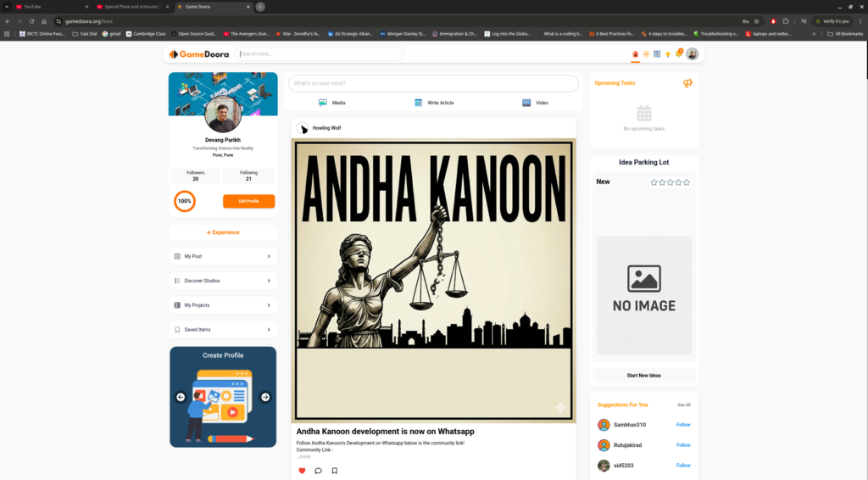Click the right arrow on Create Profile carousel
The height and width of the screenshot is (480, 868).
click(265, 397)
